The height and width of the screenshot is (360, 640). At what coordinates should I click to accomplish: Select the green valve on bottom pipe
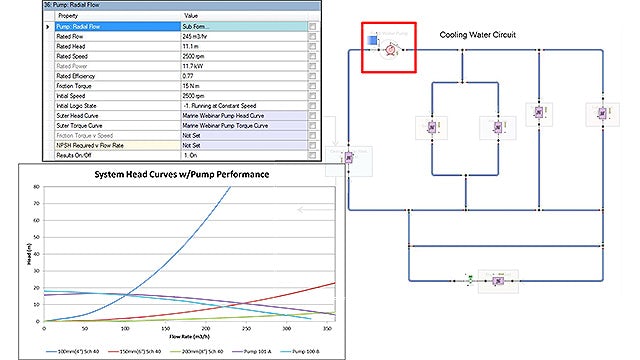click(470, 280)
